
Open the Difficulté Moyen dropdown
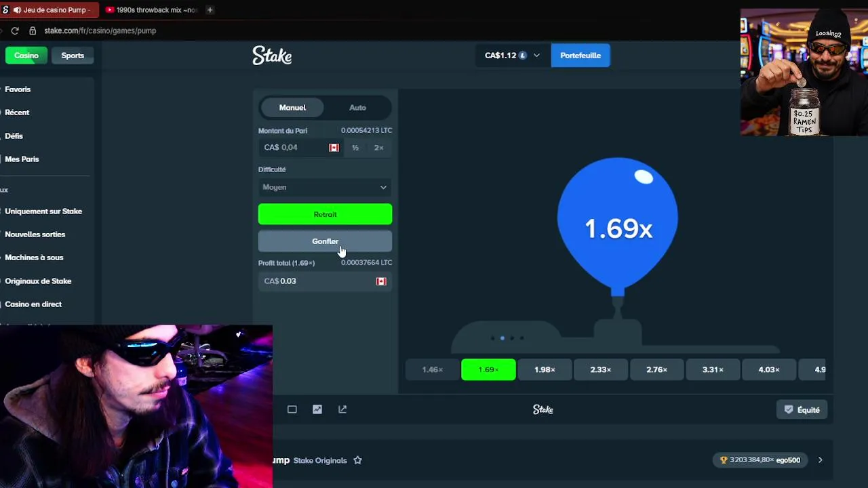325,188
